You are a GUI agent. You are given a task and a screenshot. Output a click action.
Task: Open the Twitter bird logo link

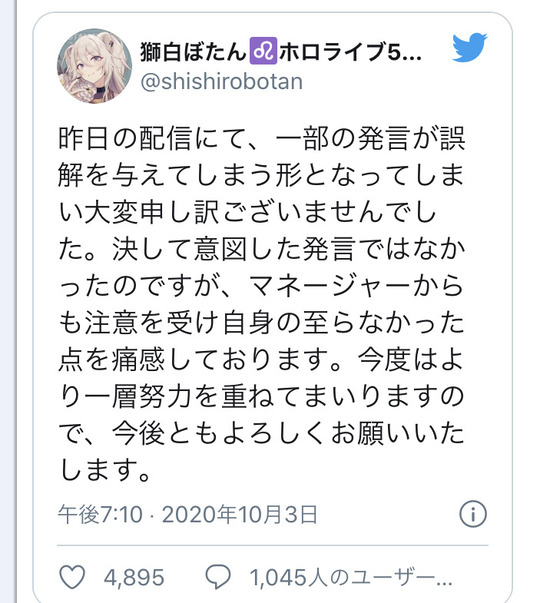coord(470,48)
